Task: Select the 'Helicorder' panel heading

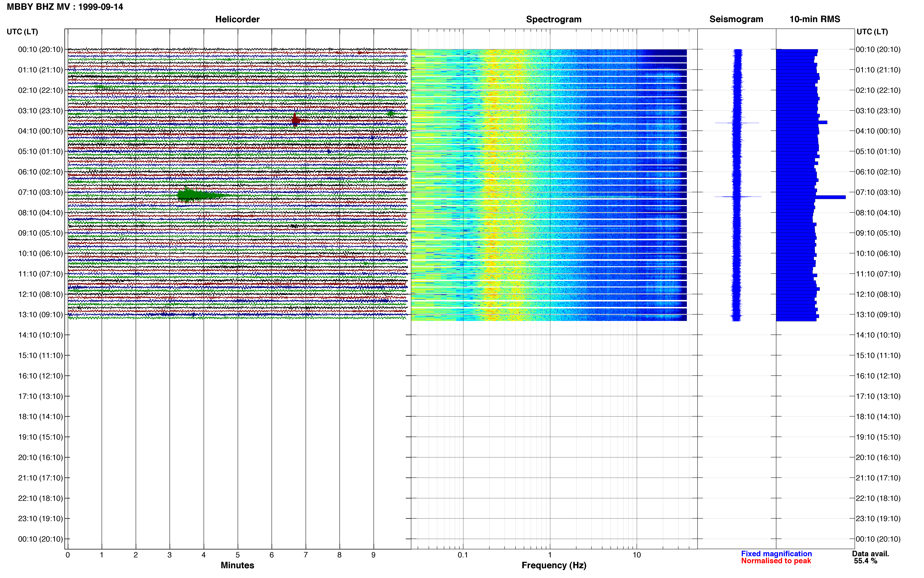Action: [237, 19]
